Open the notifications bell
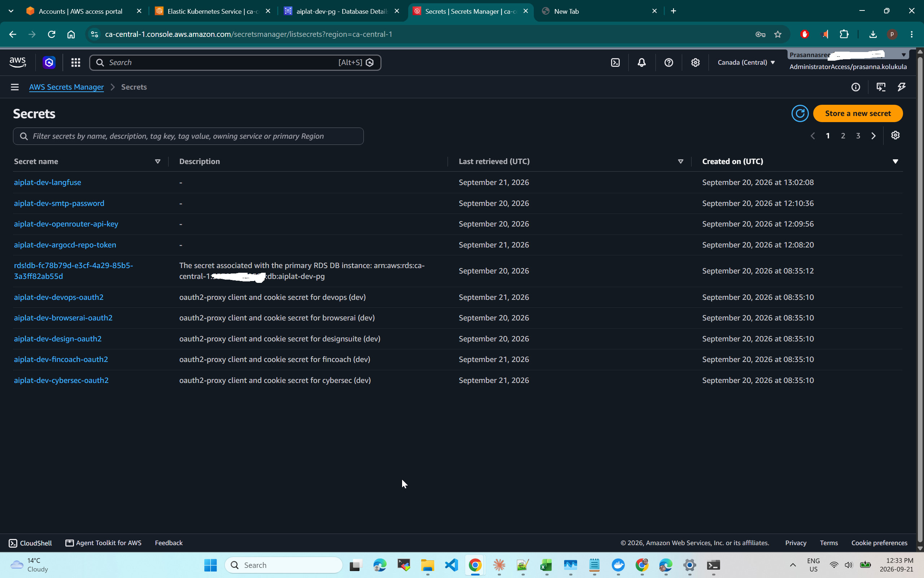 642,62
